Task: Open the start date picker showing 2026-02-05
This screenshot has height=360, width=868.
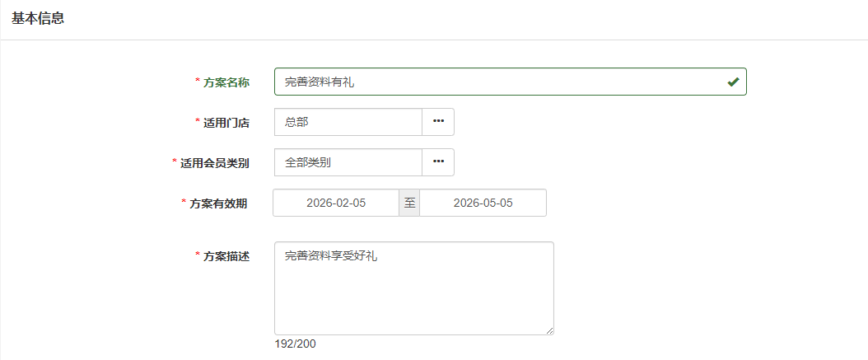Action: [336, 203]
